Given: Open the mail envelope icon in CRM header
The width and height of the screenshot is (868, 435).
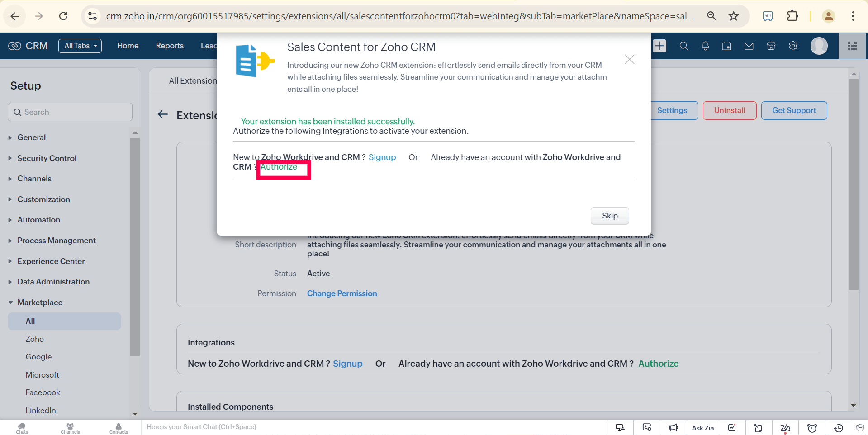Looking at the screenshot, I should [x=749, y=46].
